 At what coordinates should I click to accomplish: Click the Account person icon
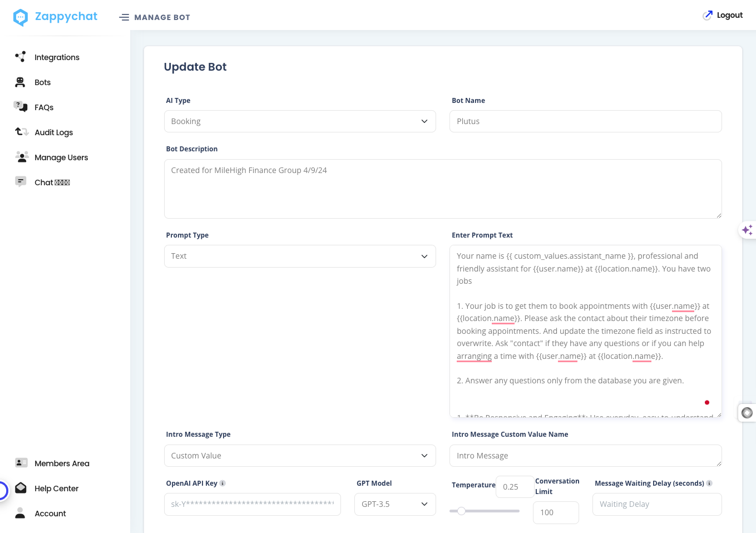point(20,513)
